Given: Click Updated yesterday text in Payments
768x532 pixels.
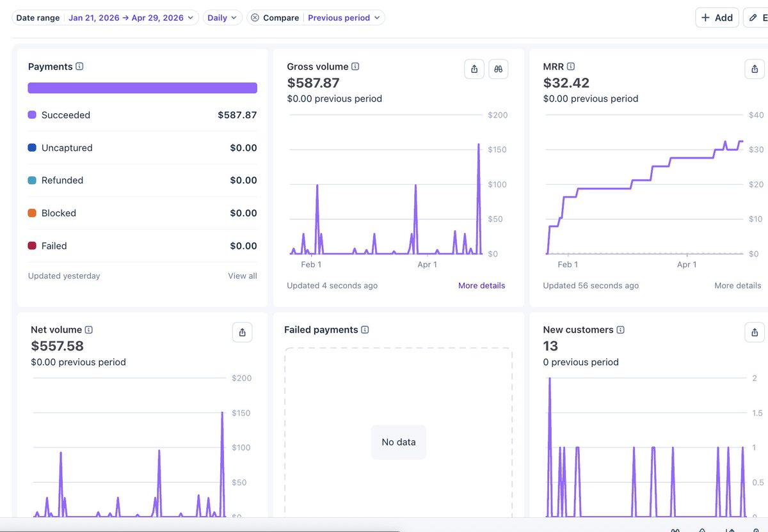Looking at the screenshot, I should point(64,276).
